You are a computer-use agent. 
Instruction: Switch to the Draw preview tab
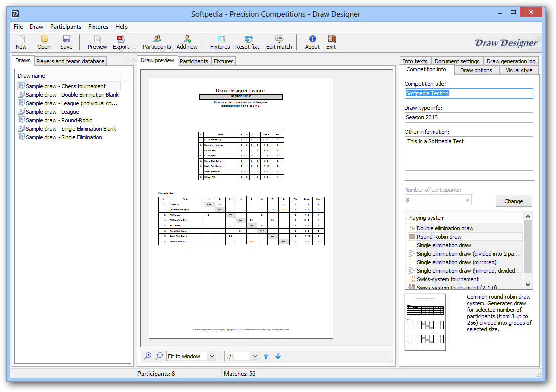157,60
